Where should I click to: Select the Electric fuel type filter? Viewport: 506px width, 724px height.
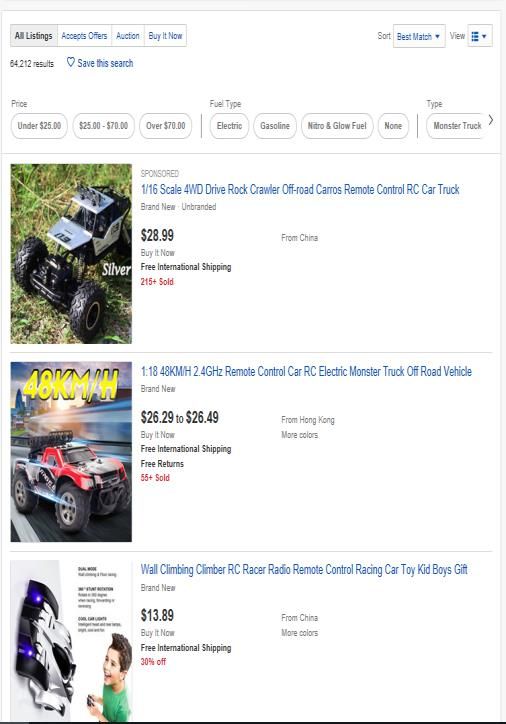(229, 126)
